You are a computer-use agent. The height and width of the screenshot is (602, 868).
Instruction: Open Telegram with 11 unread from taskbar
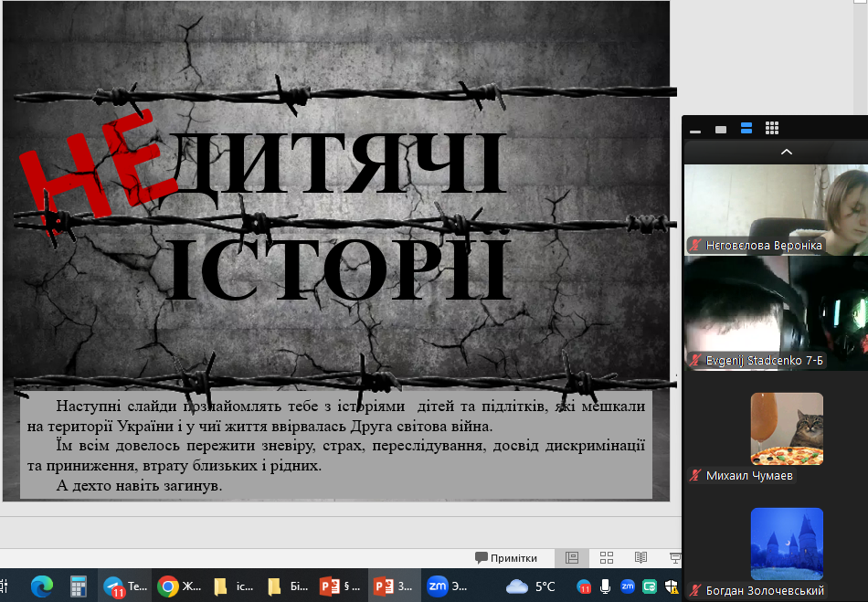point(125,586)
